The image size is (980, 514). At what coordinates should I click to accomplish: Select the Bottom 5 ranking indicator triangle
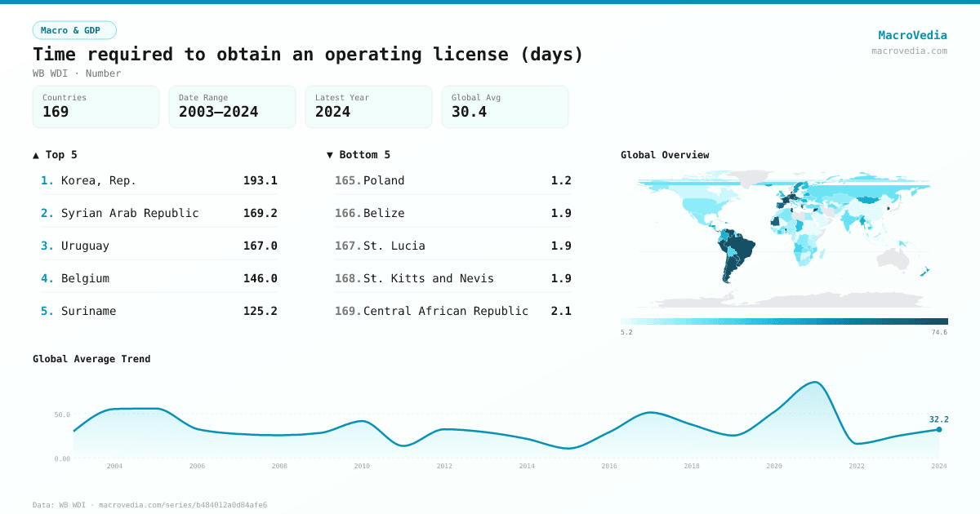pos(329,154)
